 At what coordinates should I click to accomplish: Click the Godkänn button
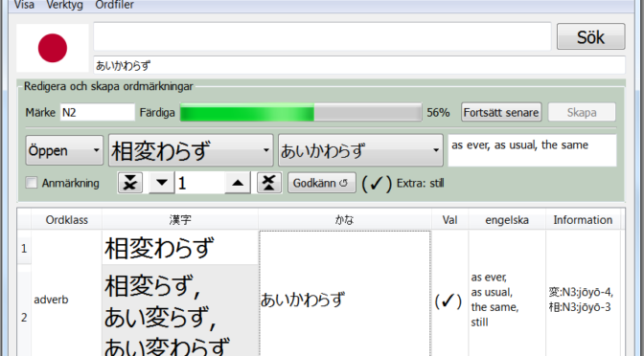(322, 183)
